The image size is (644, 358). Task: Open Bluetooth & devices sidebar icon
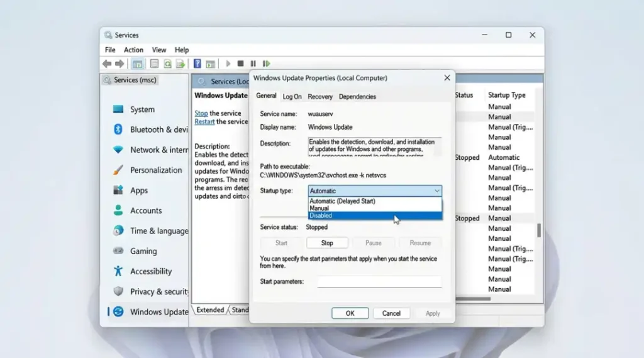click(118, 130)
